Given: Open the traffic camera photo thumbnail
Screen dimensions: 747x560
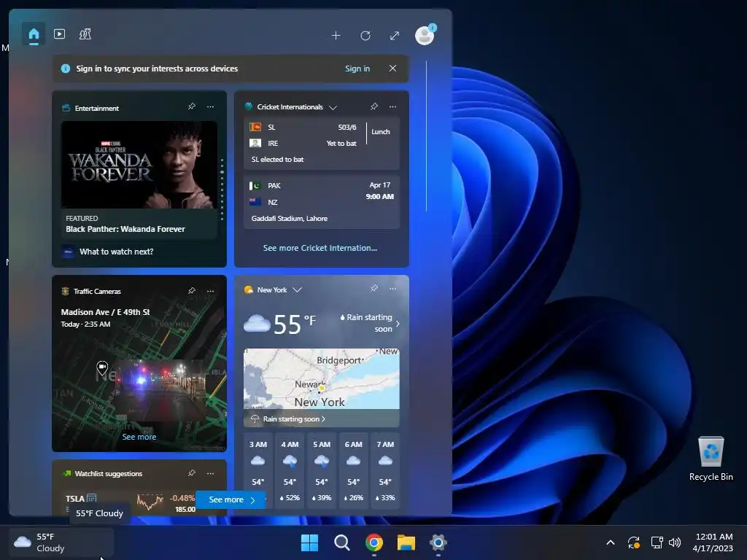Looking at the screenshot, I should click(162, 389).
